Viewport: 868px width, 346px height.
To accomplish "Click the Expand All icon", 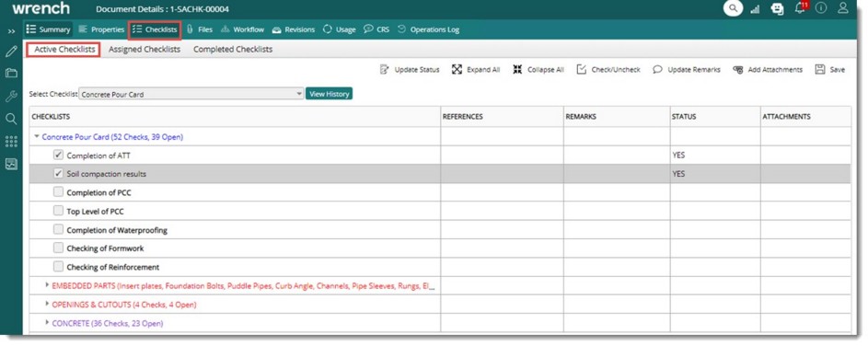I will pyautogui.click(x=457, y=70).
